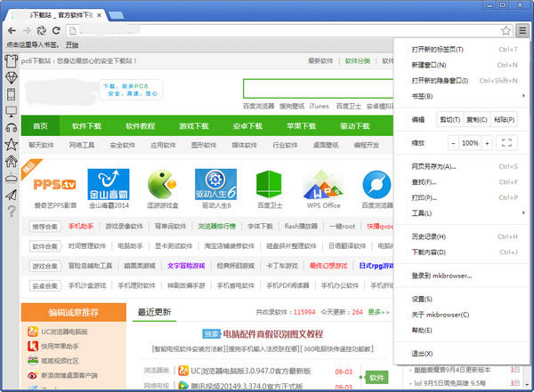Click the 复制(C) button
The height and width of the screenshot is (392, 534).
477,119
